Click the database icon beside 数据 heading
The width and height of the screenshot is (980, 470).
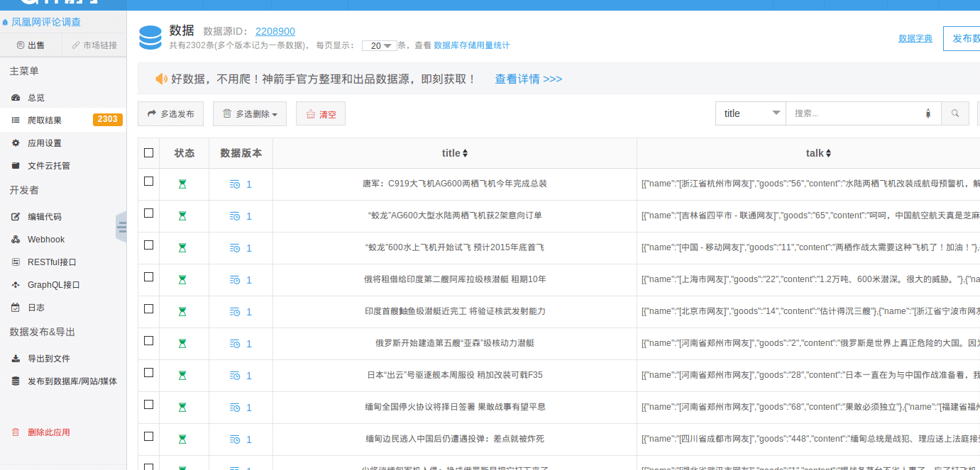pyautogui.click(x=150, y=38)
